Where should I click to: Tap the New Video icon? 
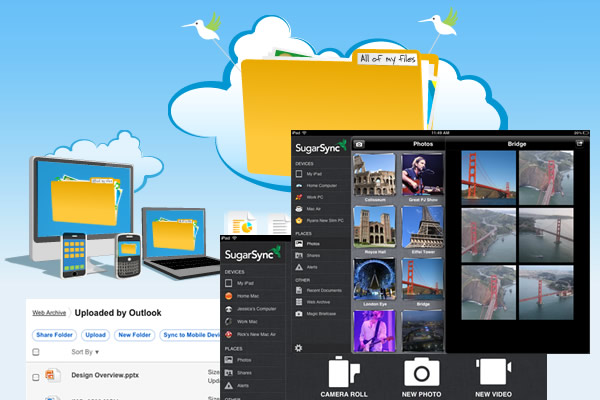coord(493,371)
